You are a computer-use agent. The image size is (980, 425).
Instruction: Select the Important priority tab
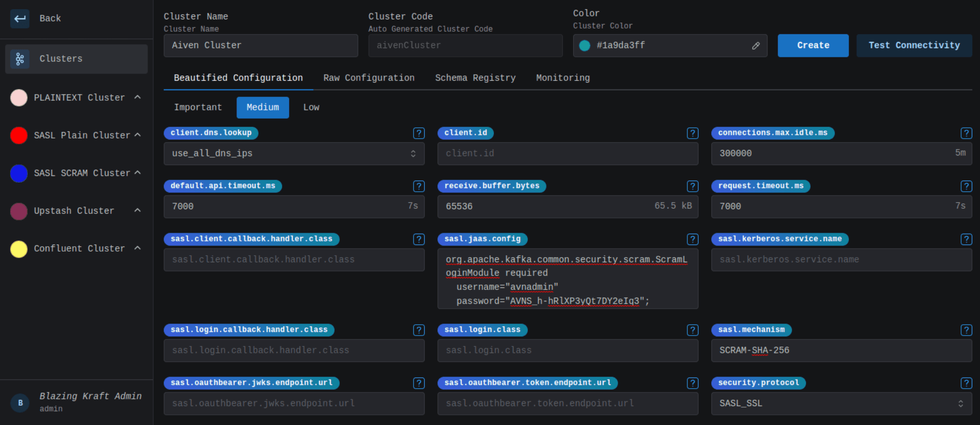pos(198,107)
